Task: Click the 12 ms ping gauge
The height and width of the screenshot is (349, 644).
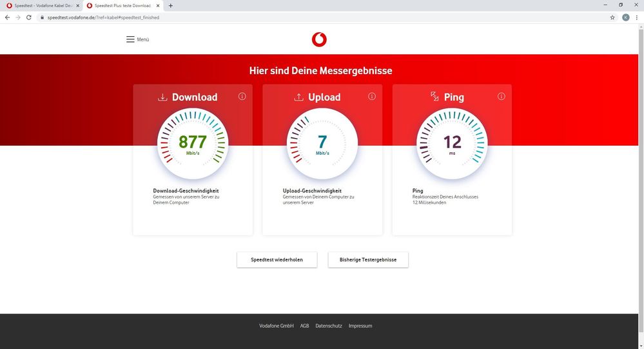Action: 452,143
